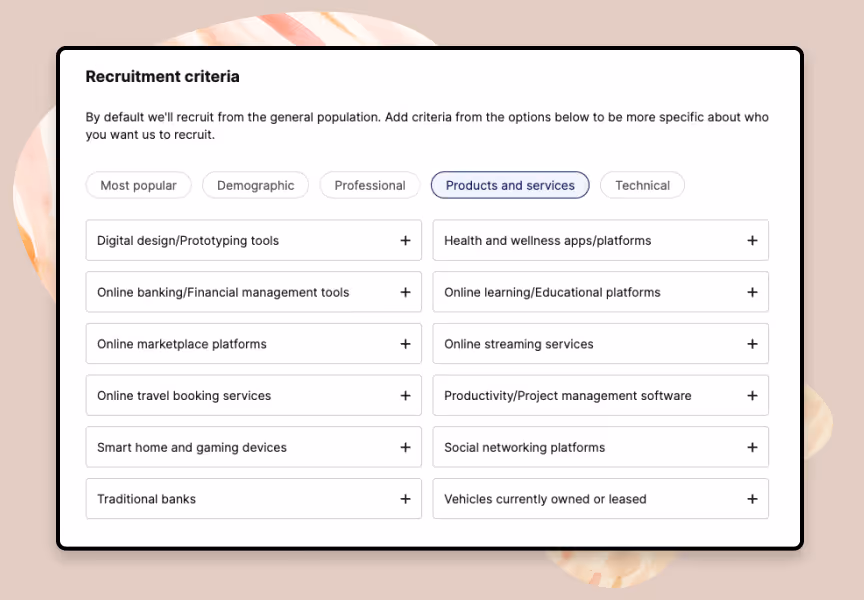
Task: Click the plus icon next to Online learning/Educational platforms
Action: point(752,292)
